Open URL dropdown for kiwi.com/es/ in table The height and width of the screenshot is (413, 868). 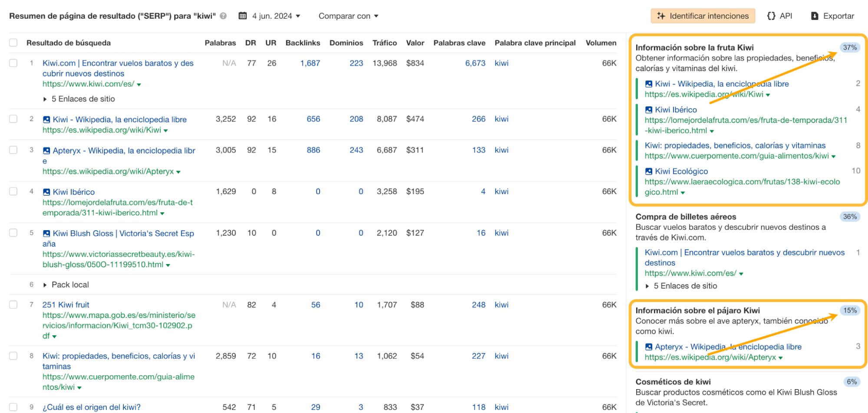139,85
